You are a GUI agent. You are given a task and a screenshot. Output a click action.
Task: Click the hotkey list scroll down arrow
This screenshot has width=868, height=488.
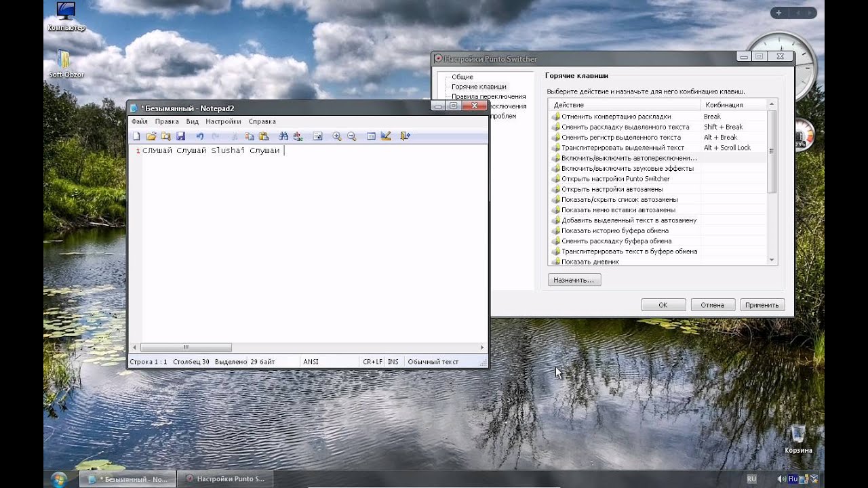(x=772, y=260)
